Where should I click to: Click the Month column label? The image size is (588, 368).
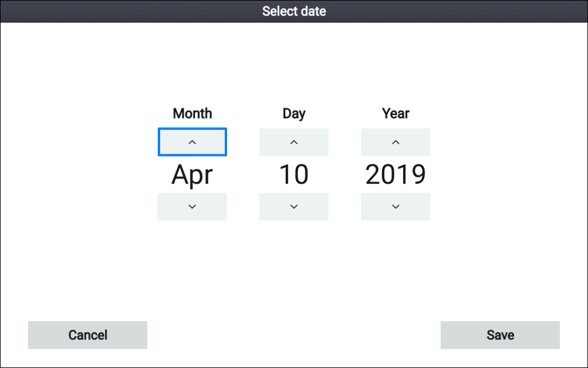pos(192,113)
